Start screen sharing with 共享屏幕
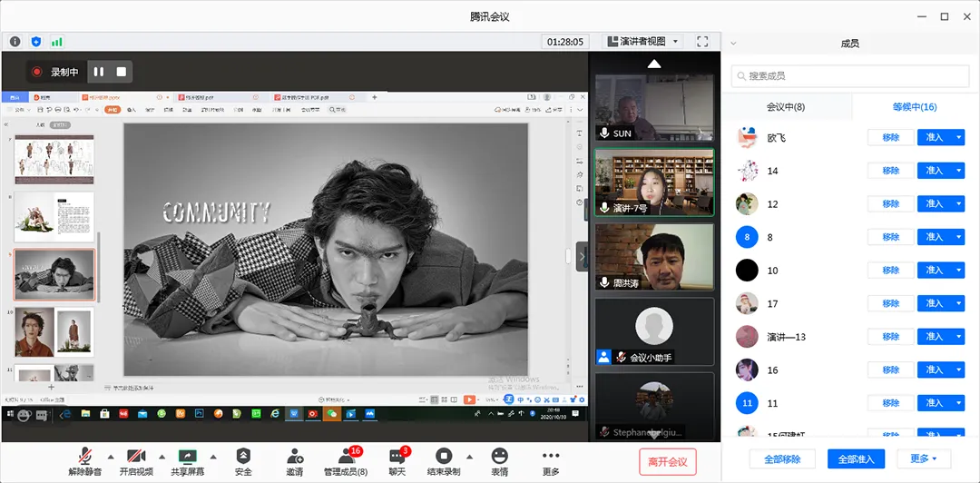This screenshot has width=980, height=483. click(188, 462)
